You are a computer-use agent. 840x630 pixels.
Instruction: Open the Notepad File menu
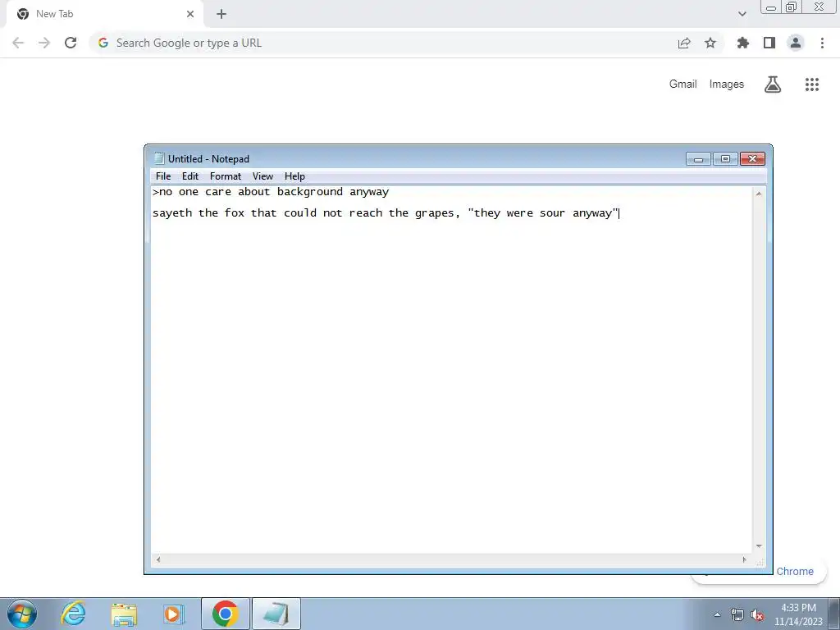(163, 176)
